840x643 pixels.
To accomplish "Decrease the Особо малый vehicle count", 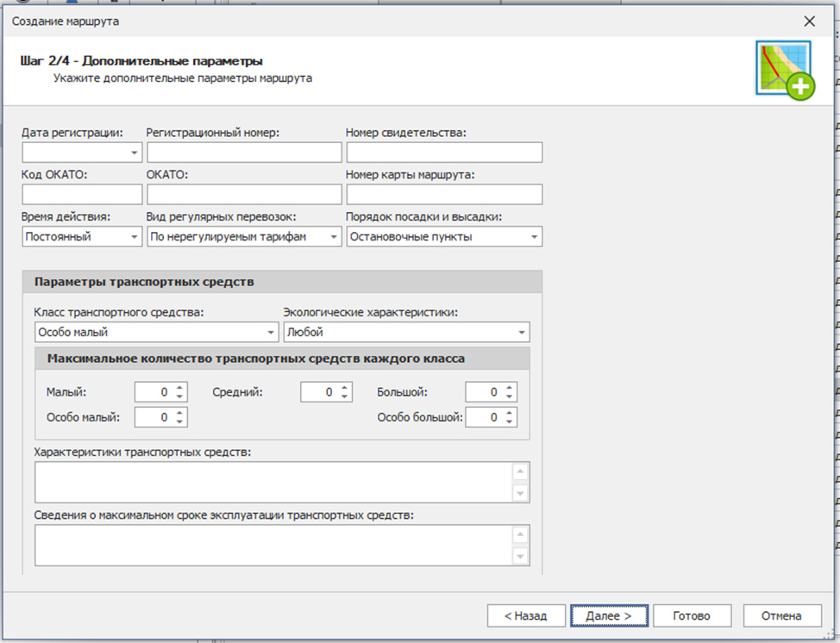I will tap(179, 422).
